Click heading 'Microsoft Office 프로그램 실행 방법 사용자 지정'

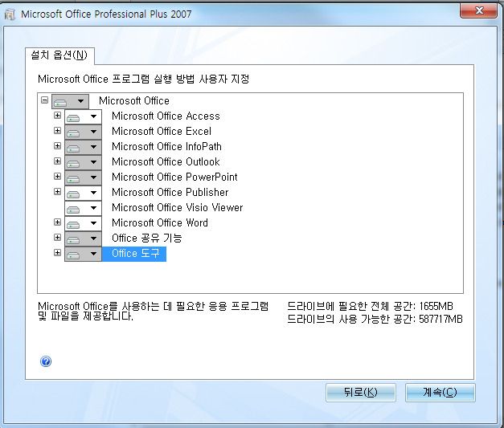pos(143,79)
